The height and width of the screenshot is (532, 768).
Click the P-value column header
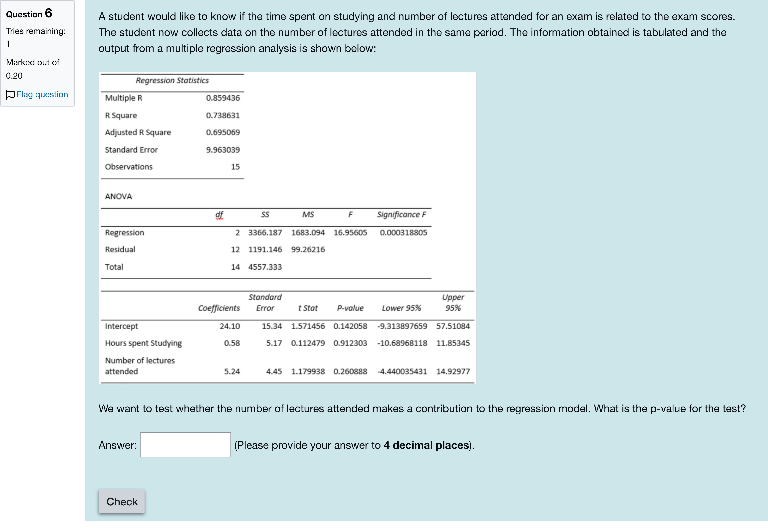350,308
